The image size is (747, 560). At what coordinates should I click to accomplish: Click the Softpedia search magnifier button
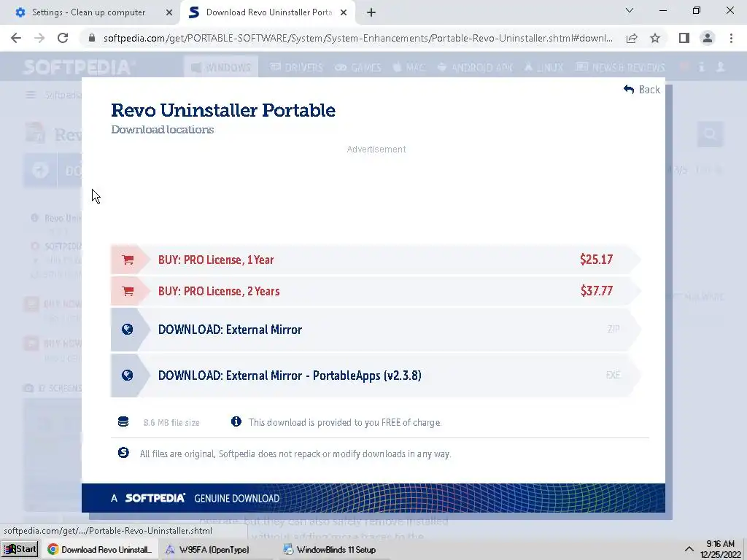pos(711,134)
